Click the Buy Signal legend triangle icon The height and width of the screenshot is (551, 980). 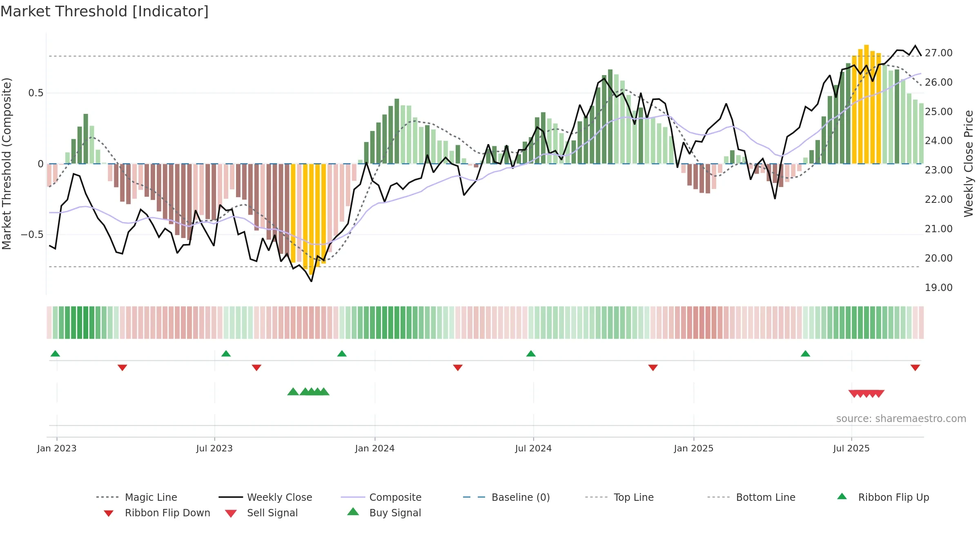pyautogui.click(x=353, y=512)
